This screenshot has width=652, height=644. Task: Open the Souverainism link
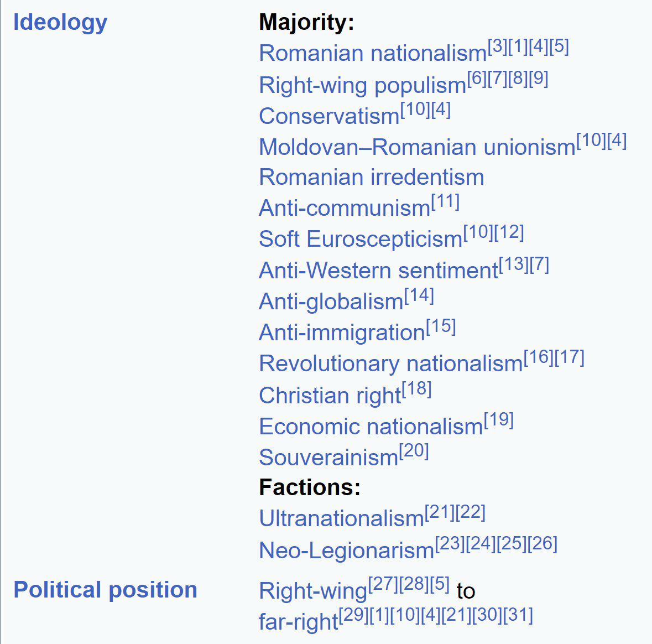328,458
